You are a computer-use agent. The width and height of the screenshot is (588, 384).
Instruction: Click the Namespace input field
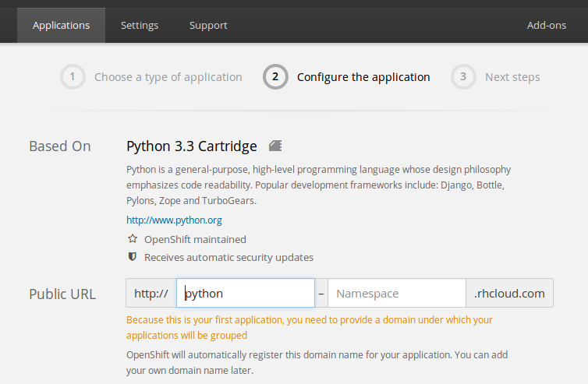(x=397, y=293)
